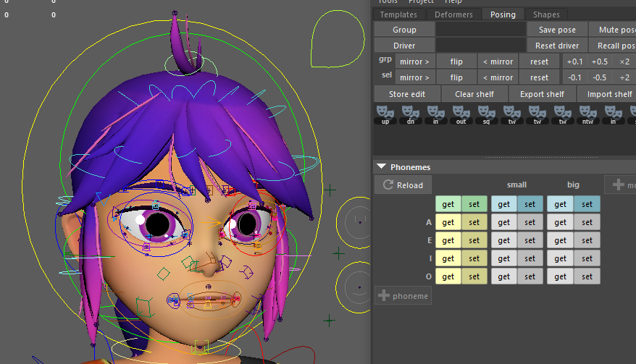The width and height of the screenshot is (636, 364).
Task: Click the Driver button
Action: click(x=404, y=46)
